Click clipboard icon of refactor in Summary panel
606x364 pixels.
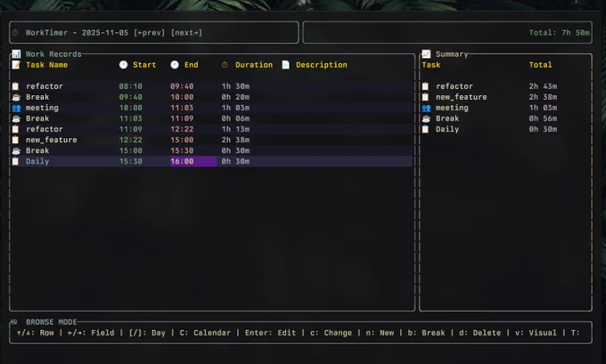[425, 86]
